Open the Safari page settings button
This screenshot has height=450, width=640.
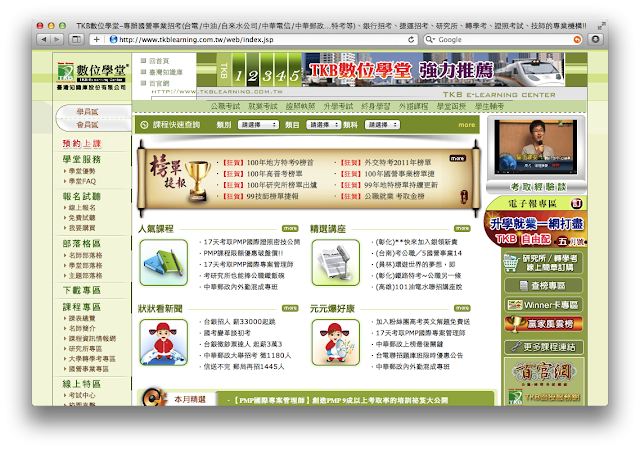(x=596, y=40)
